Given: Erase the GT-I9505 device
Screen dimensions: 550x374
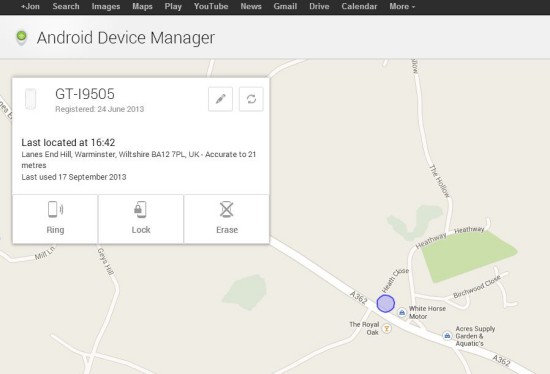Looking at the screenshot, I should coord(227,219).
